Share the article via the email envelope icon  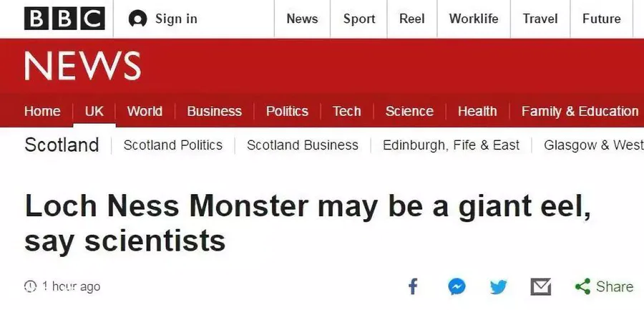click(x=540, y=286)
